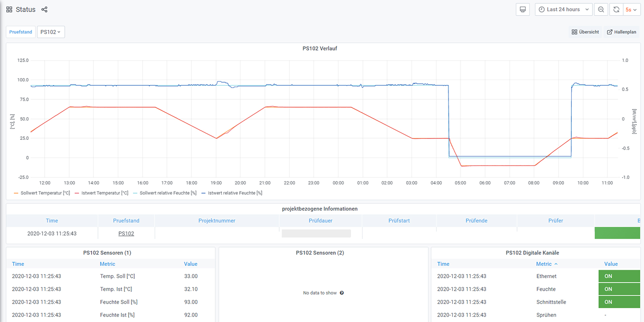644x322 pixels.
Task: Sort by Prüfstart column header
Action: pyautogui.click(x=399, y=221)
